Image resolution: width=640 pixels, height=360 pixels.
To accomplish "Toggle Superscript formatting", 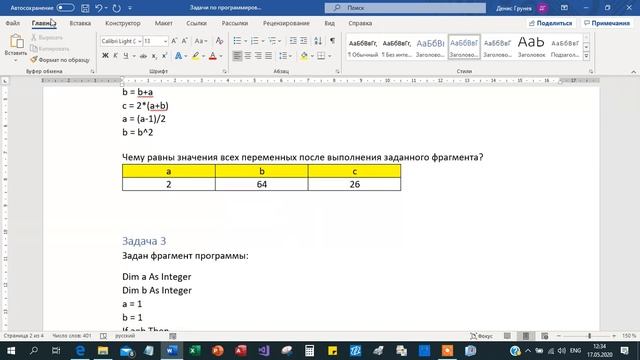I will coord(164,56).
